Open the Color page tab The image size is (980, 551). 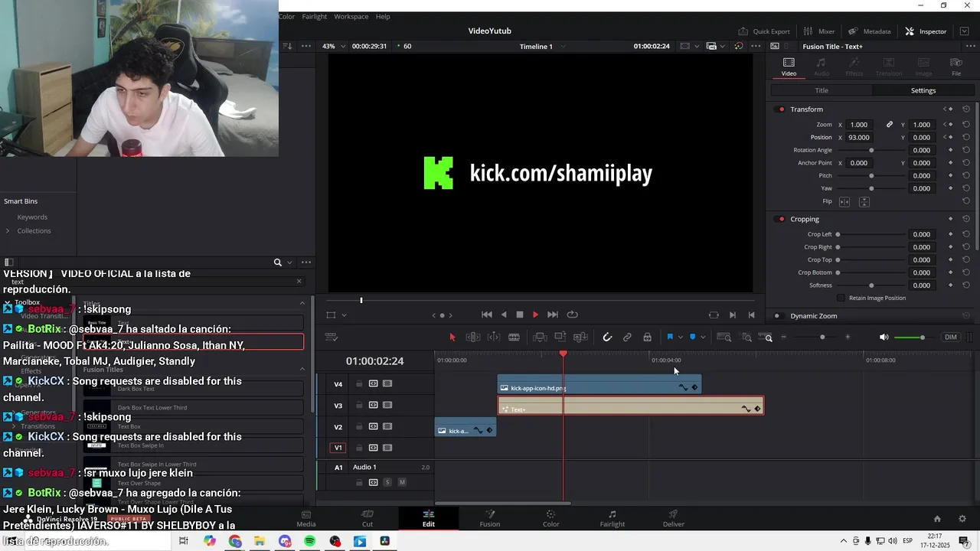[551, 518]
